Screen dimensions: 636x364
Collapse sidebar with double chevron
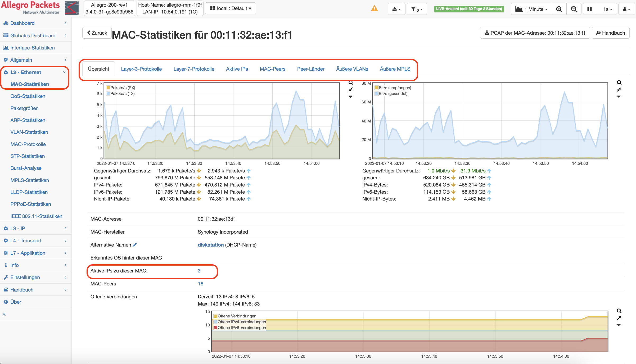[x=4, y=314]
